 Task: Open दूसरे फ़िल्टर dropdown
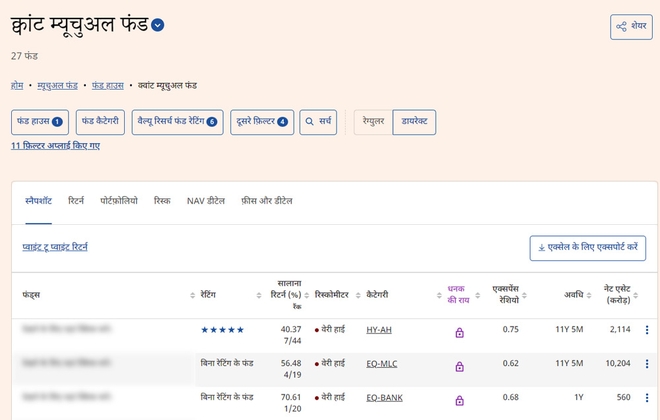pos(262,122)
